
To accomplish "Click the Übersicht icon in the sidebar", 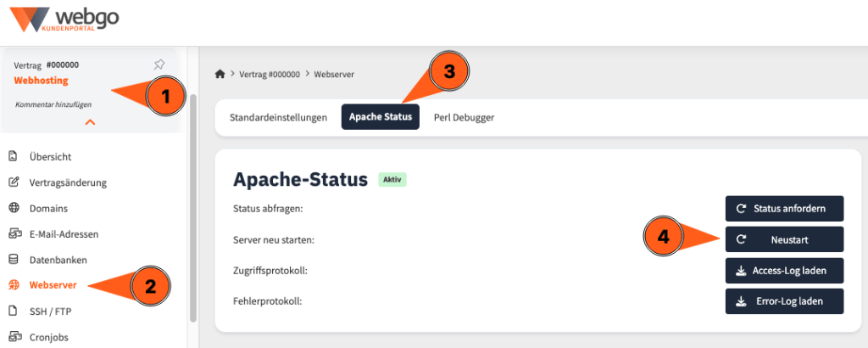I will coord(14,157).
